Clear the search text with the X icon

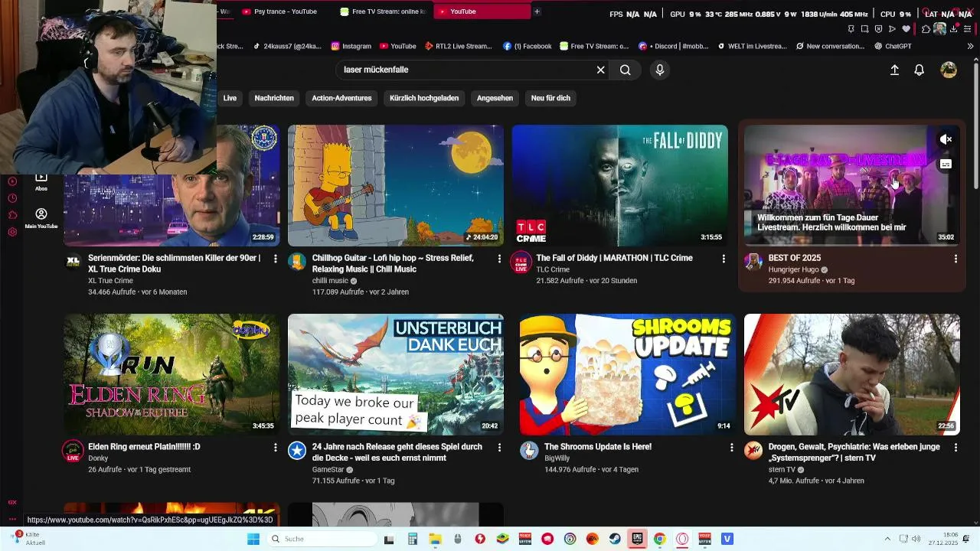pyautogui.click(x=601, y=70)
